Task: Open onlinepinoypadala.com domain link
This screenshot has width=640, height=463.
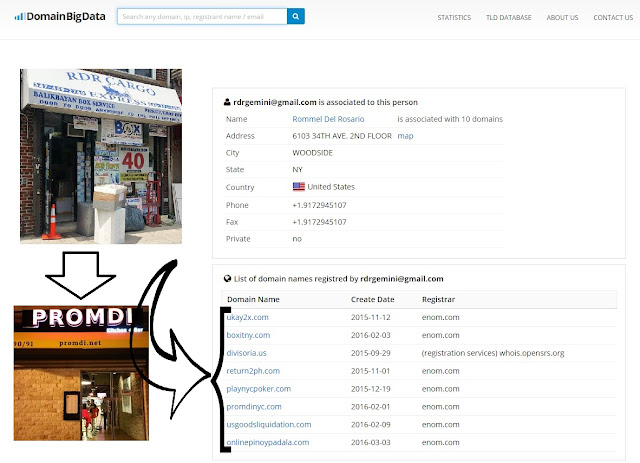Action: pos(268,442)
